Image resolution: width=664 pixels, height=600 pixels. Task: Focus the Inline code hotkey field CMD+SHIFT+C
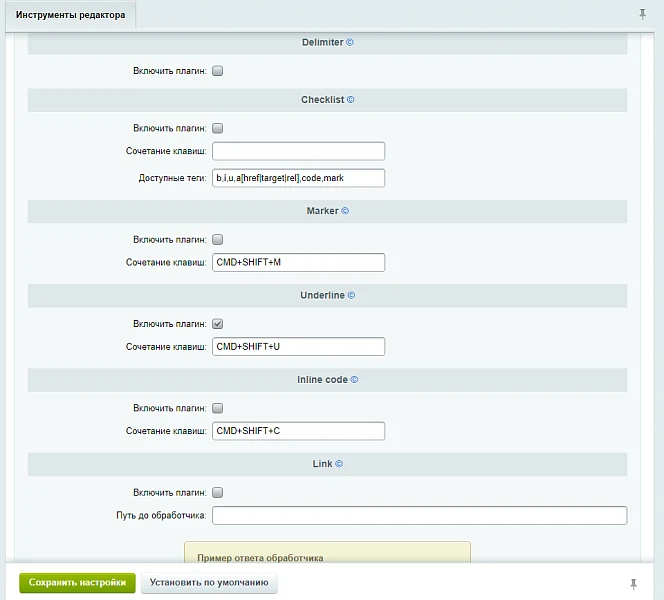(x=299, y=431)
